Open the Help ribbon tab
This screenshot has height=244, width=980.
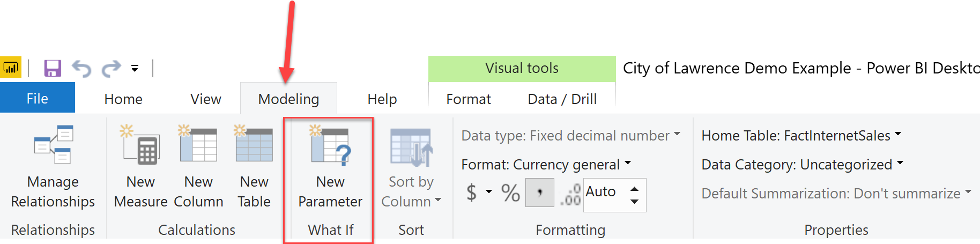(x=382, y=99)
